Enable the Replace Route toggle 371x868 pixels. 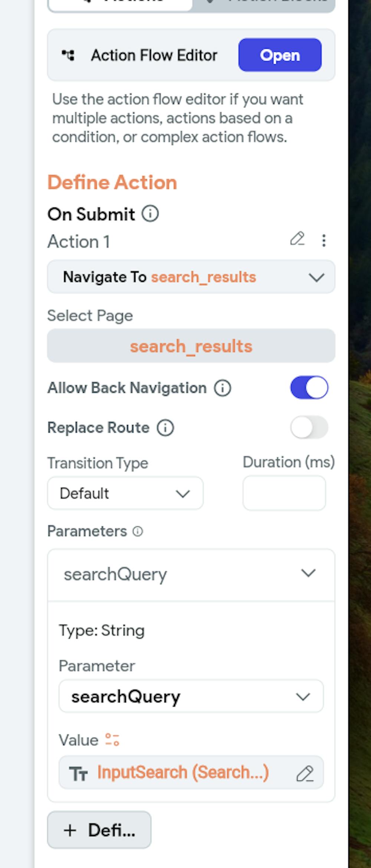309,427
